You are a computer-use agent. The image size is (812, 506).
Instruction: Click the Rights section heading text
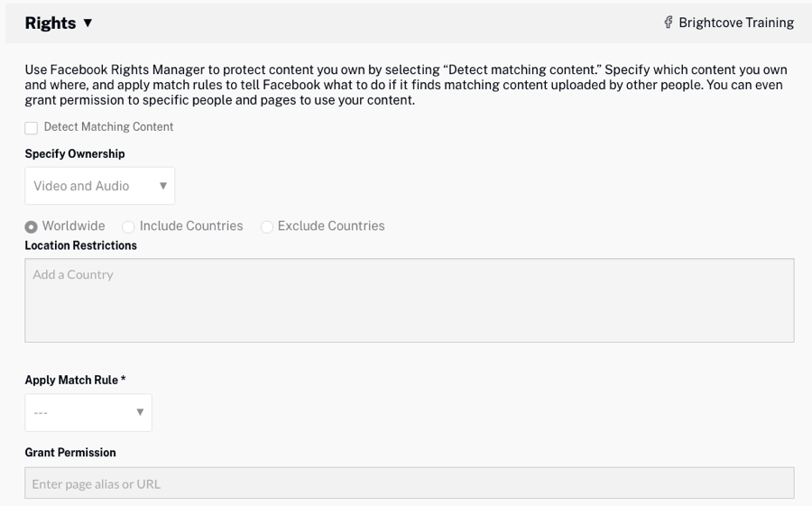pyautogui.click(x=51, y=23)
